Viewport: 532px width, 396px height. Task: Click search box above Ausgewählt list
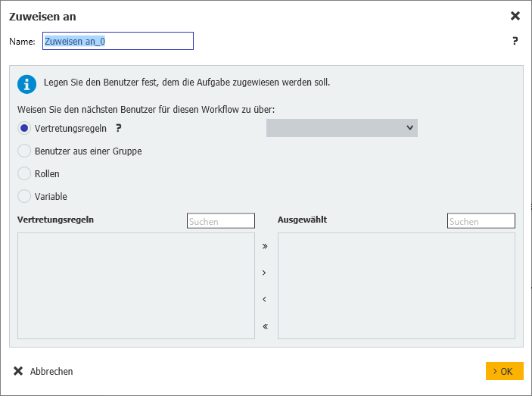tap(481, 221)
